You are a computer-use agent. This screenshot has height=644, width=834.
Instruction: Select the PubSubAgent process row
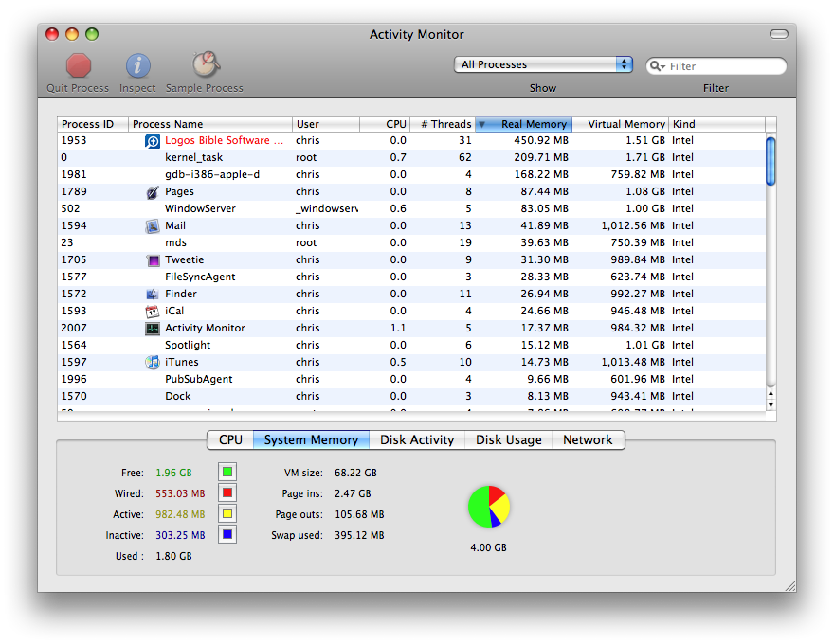[x=411, y=379]
